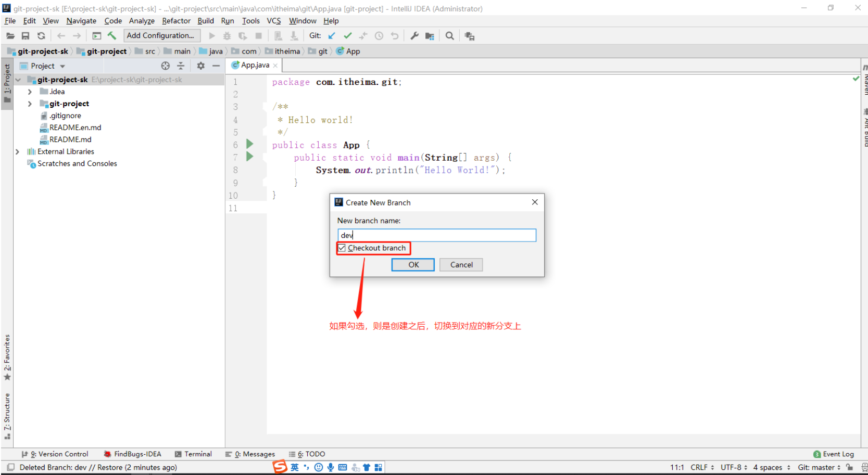Toggle tool window buttons in bottom-left corner
868x475 pixels.
pos(10,467)
